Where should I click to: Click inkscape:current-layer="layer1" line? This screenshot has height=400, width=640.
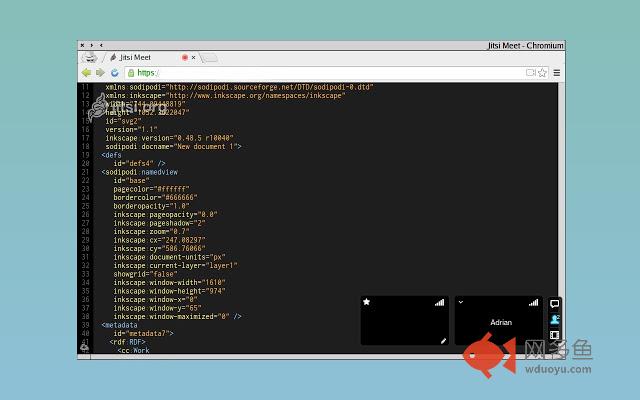pos(176,265)
